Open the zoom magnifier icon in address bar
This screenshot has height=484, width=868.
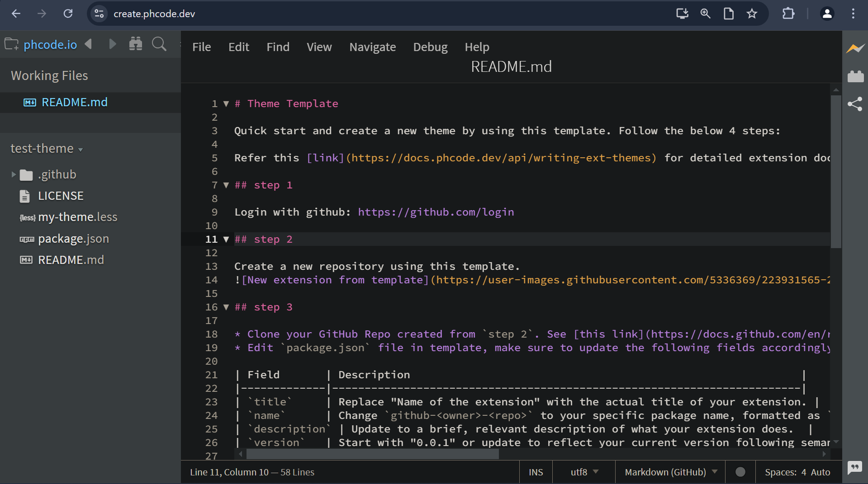(705, 14)
